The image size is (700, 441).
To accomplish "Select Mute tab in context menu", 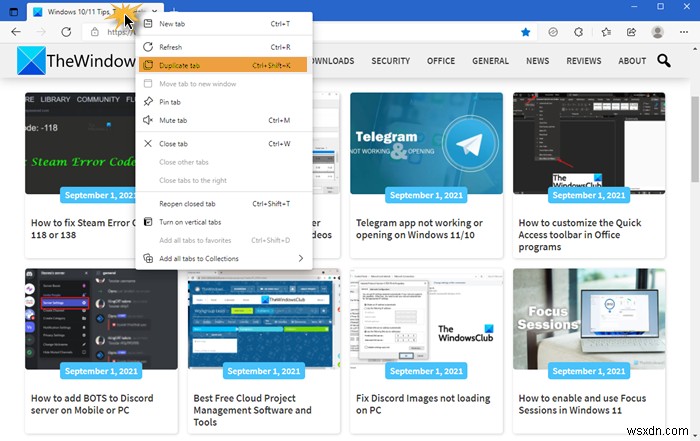I will [223, 120].
